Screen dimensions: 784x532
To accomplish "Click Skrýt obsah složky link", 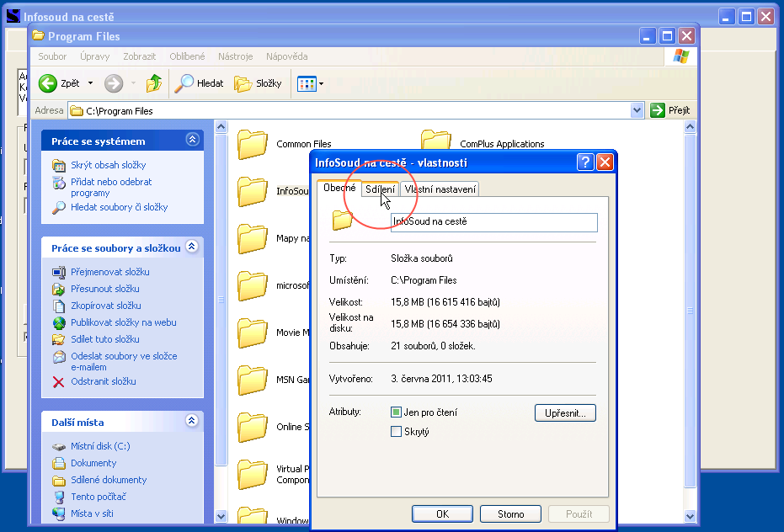I will [109, 165].
